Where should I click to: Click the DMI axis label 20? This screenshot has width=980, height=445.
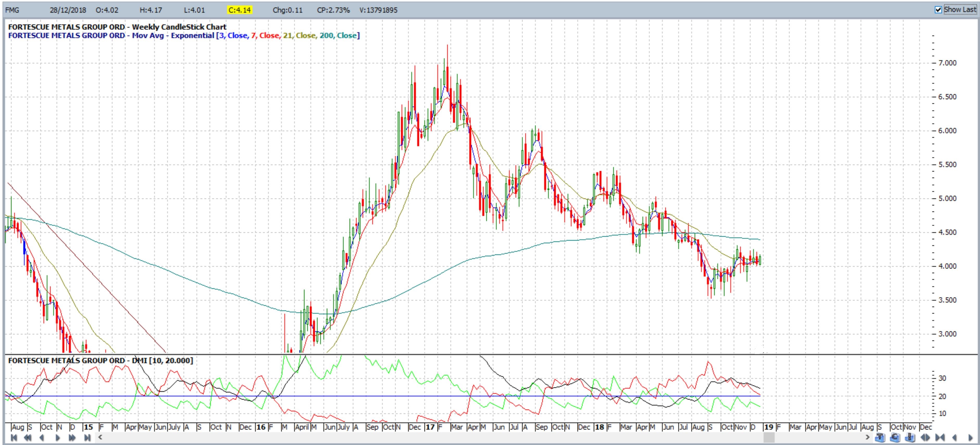pos(942,397)
